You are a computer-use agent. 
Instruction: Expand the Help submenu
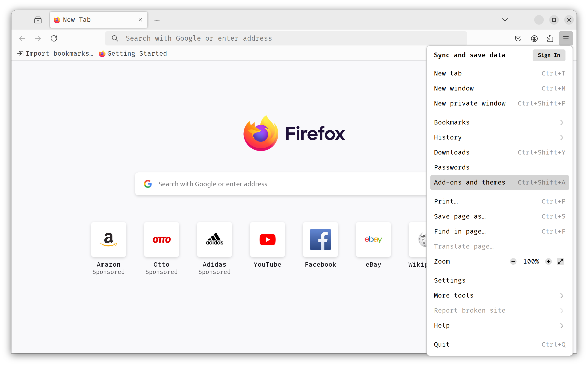499,326
